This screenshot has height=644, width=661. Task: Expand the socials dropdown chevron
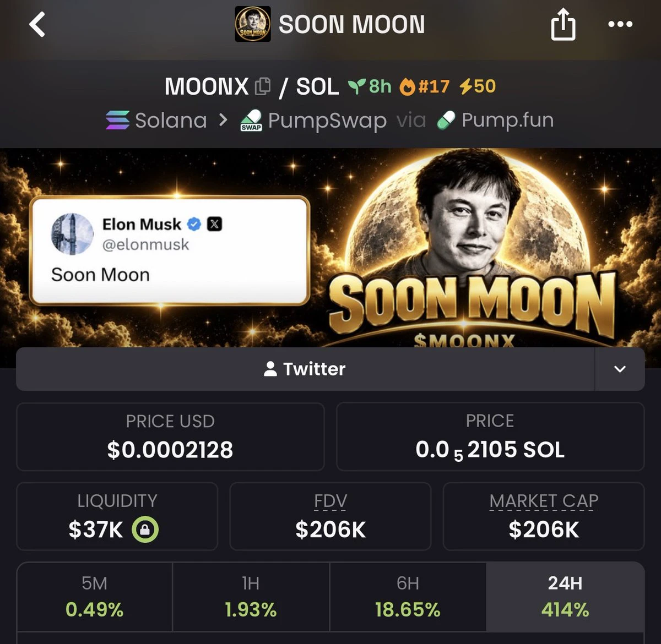(620, 369)
